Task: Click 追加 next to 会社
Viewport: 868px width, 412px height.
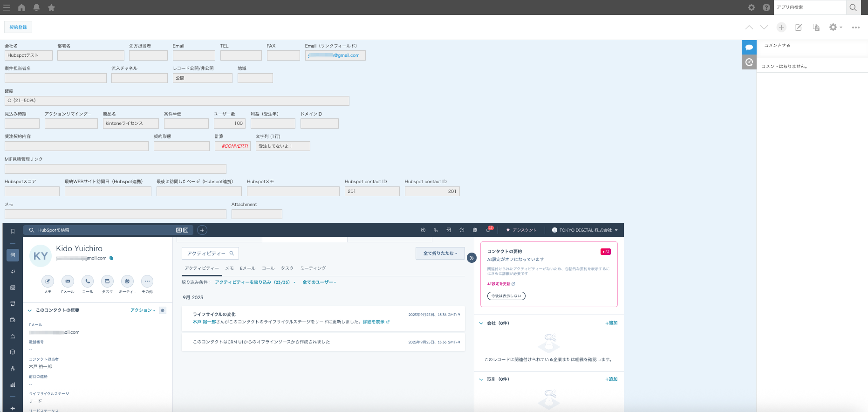Action: (612, 323)
